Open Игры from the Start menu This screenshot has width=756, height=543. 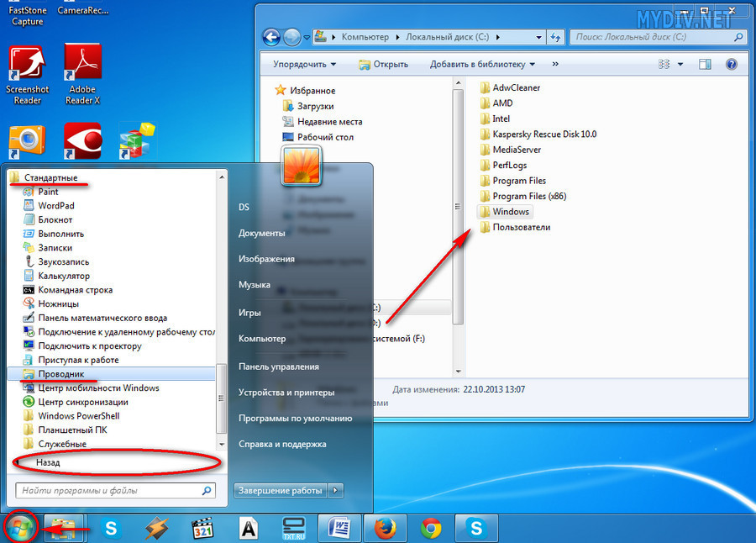(249, 313)
